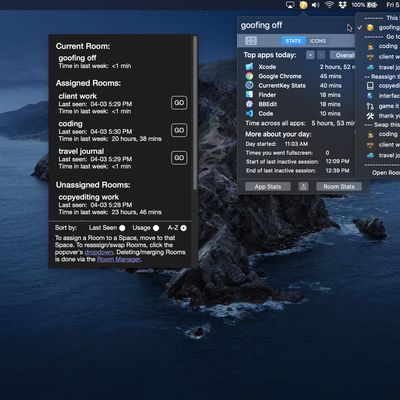The width and height of the screenshot is (400, 400).
Task: Reassign space to copyediting room menu item
Action: [x=382, y=86]
